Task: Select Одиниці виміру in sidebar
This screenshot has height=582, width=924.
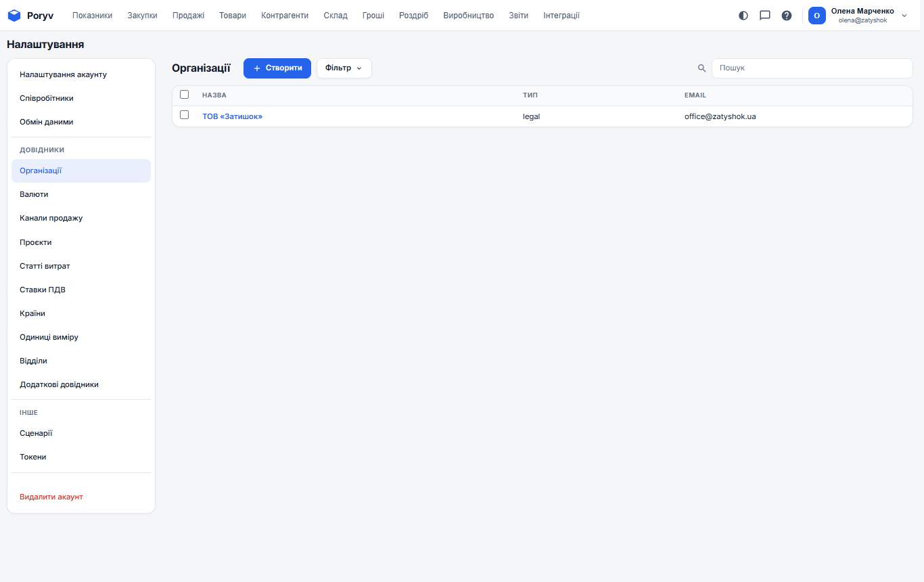Action: click(x=81, y=337)
